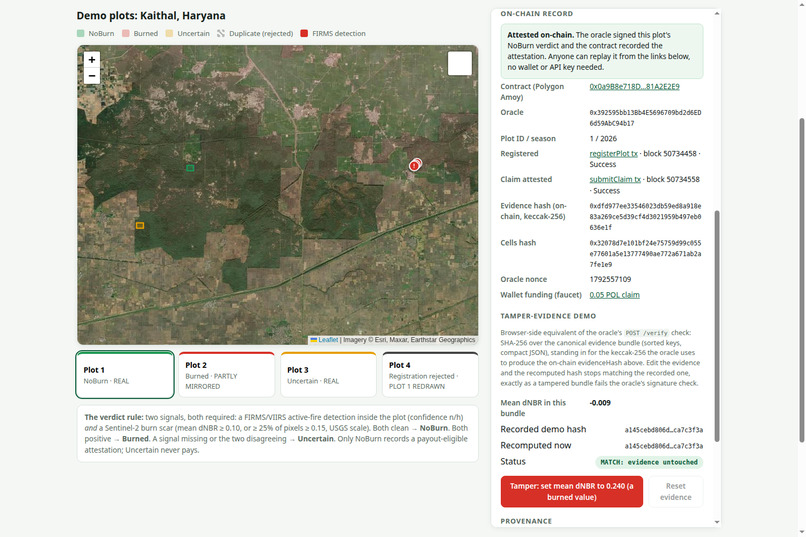This screenshot has height=537, width=806.
Task: Click the Duplicate (rejected) hatched legend icon
Action: click(x=221, y=33)
